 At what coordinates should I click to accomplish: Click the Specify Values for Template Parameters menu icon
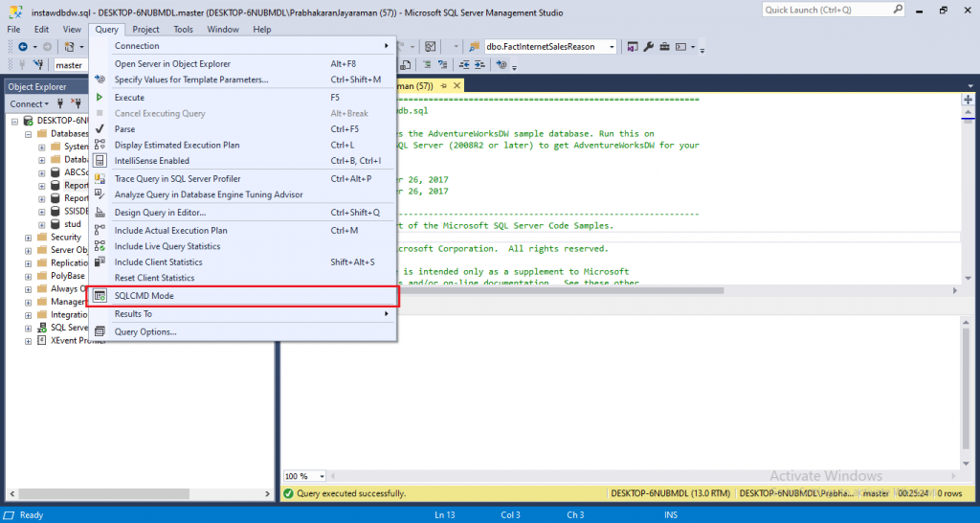click(x=100, y=80)
